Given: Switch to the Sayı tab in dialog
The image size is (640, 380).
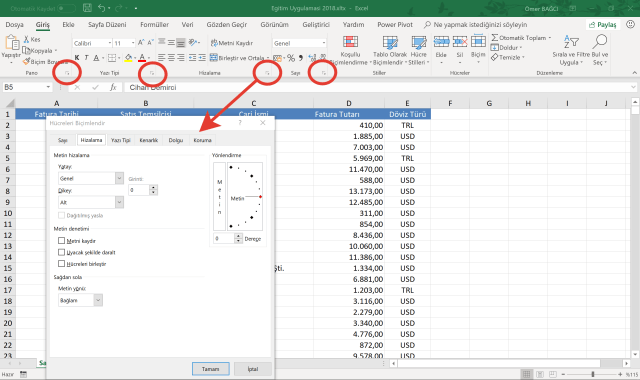Looking at the screenshot, I should [x=62, y=140].
